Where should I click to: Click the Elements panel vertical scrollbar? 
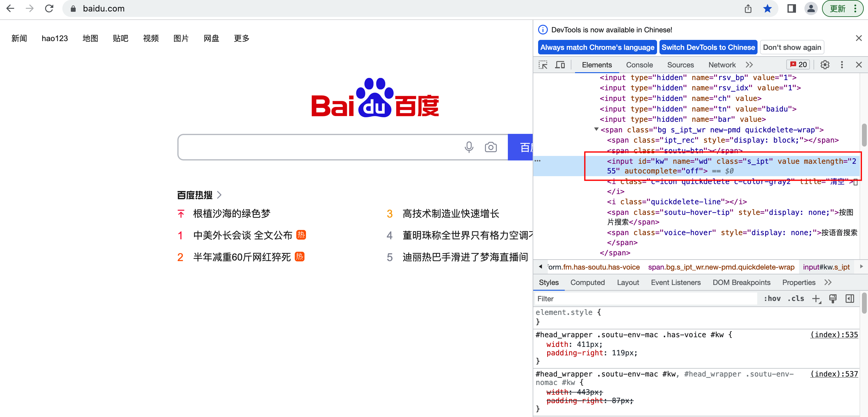[x=864, y=135]
